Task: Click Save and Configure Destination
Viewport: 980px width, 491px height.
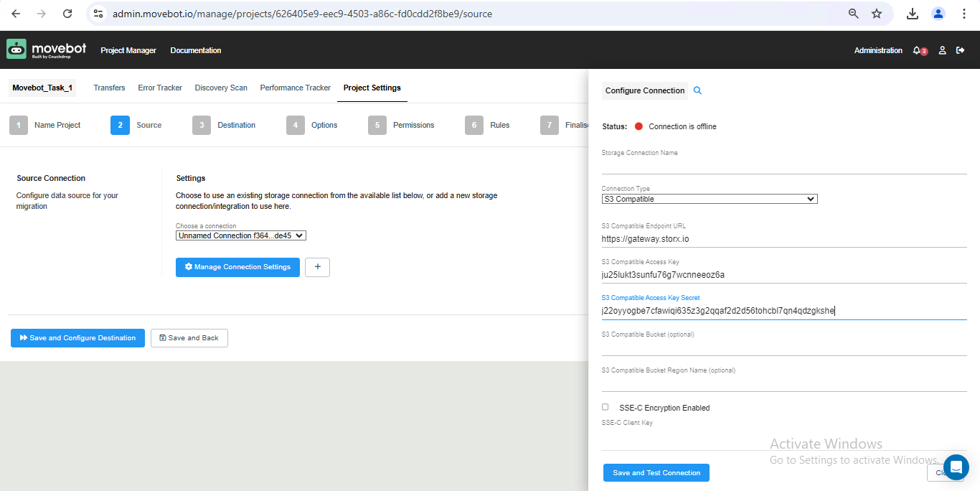Action: click(77, 338)
